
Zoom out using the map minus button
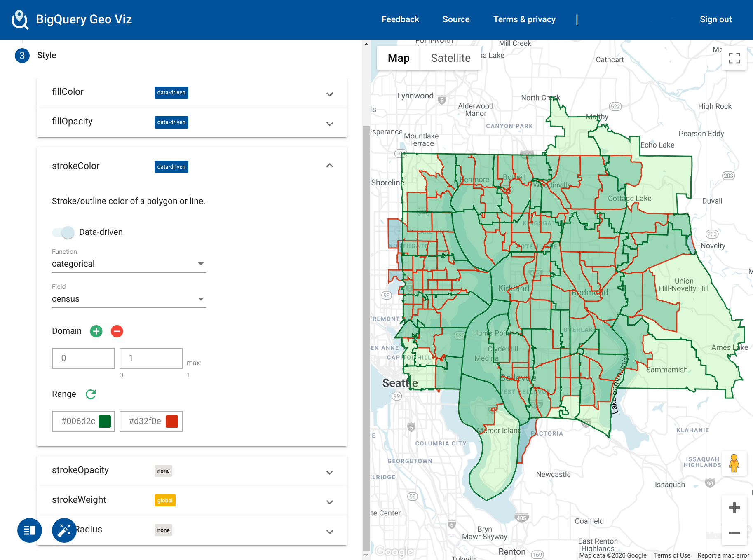point(734,533)
